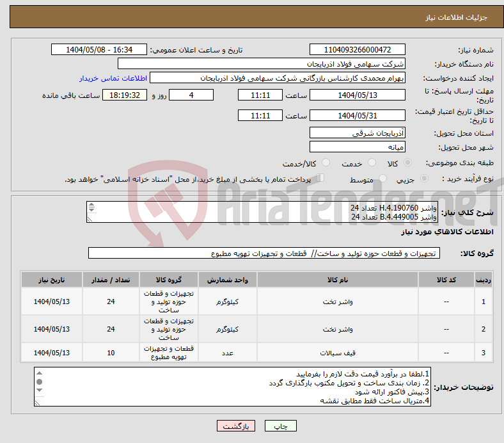Screen dimensions: 504x443
Task: Click قیف سیالات in row 3
Action: 338,353
